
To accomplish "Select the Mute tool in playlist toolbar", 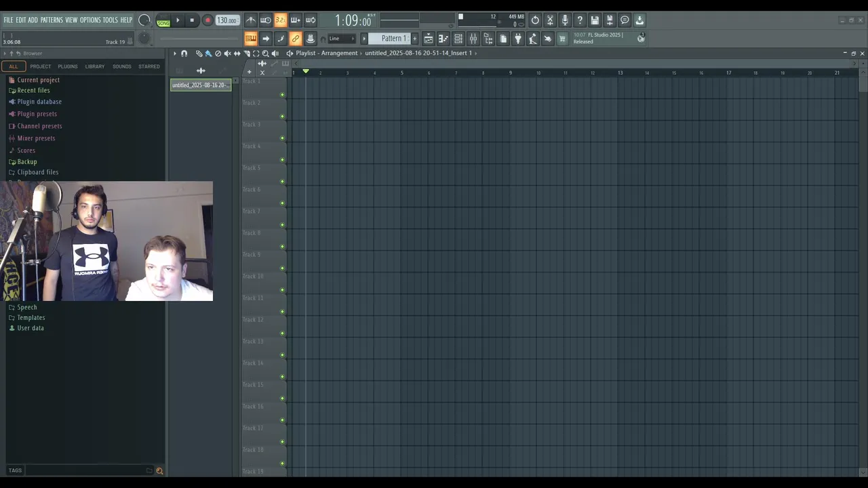I will [x=227, y=53].
